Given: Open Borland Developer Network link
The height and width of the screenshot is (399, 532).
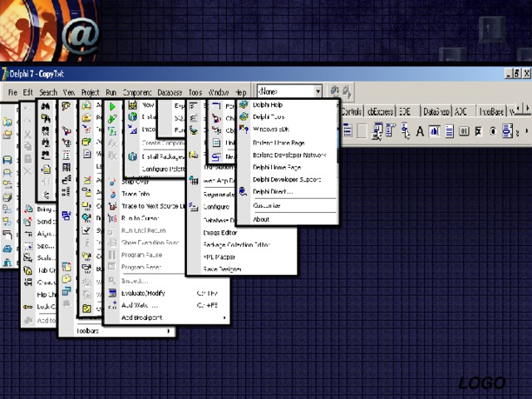Looking at the screenshot, I should [288, 155].
